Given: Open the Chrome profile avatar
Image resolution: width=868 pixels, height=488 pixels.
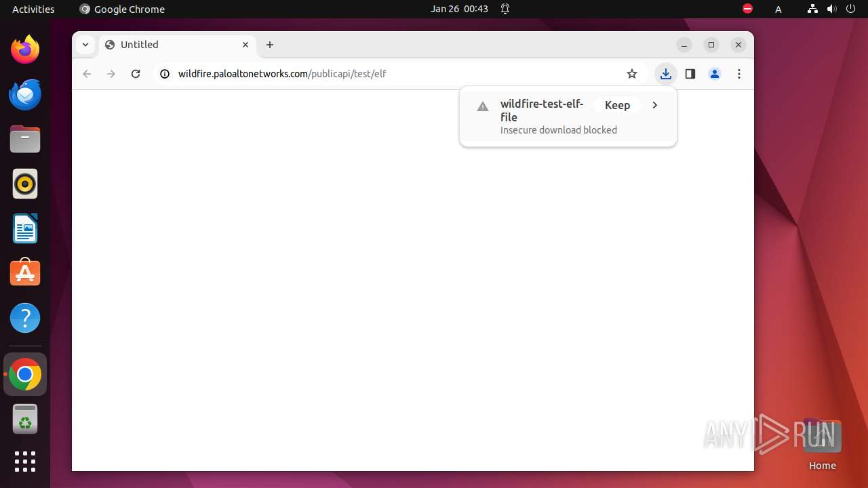Looking at the screenshot, I should pos(715,74).
